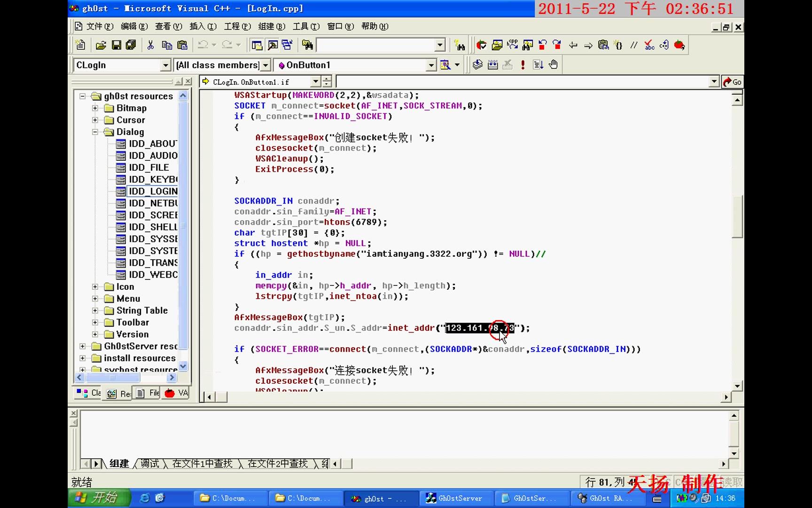Click the Class Wizard wand icon
The image size is (812, 508).
tap(445, 65)
